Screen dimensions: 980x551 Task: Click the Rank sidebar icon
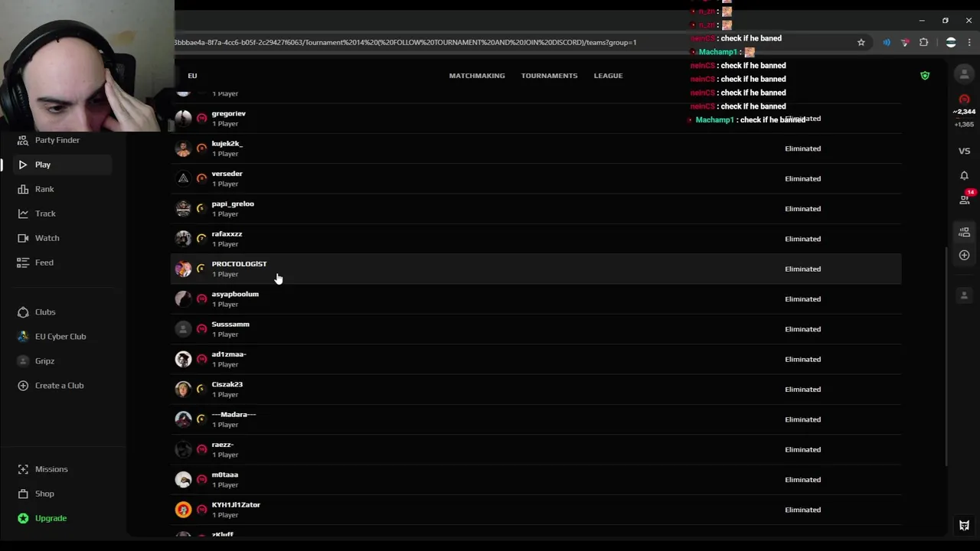[23, 189]
